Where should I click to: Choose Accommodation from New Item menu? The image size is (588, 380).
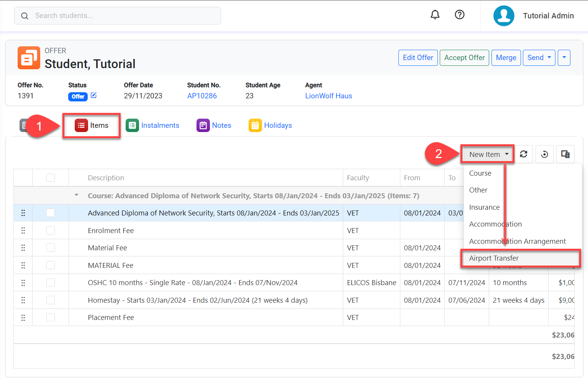tap(522, 224)
